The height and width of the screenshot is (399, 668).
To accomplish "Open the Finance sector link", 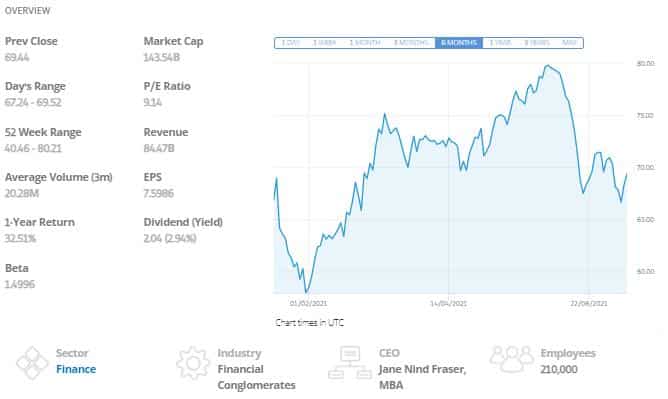I will 76,369.
